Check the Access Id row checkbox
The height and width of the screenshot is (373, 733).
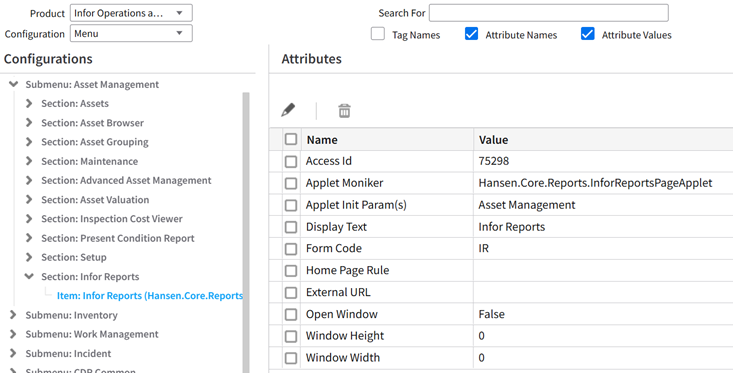(x=291, y=161)
